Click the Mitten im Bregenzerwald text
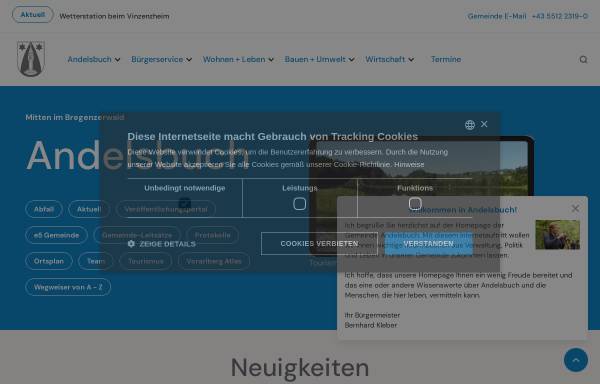 point(75,117)
